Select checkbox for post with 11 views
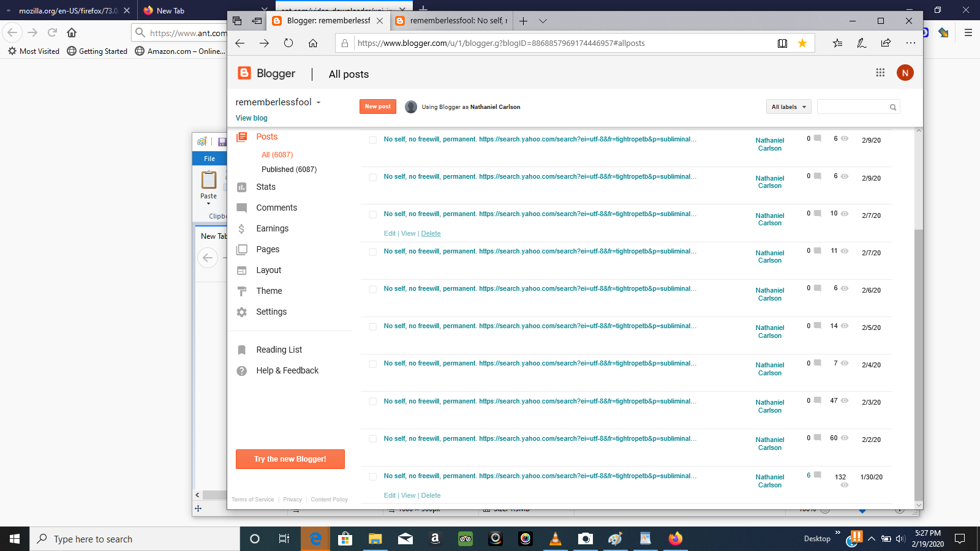The height and width of the screenshot is (551, 980). tap(372, 252)
